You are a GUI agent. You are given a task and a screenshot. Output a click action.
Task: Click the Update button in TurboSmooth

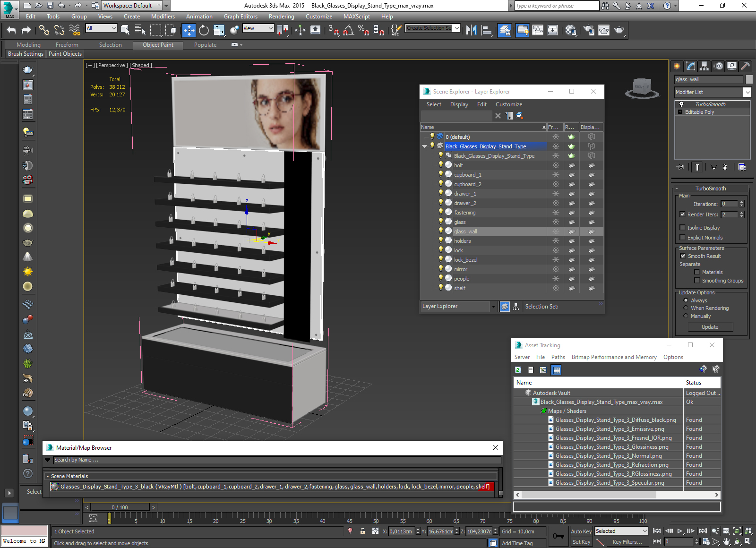[x=710, y=327]
